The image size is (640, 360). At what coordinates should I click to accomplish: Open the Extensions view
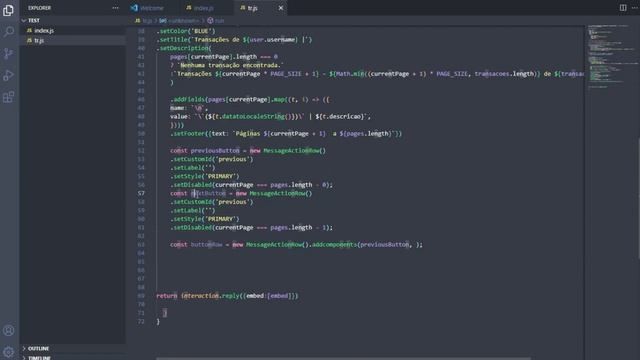(x=8, y=97)
